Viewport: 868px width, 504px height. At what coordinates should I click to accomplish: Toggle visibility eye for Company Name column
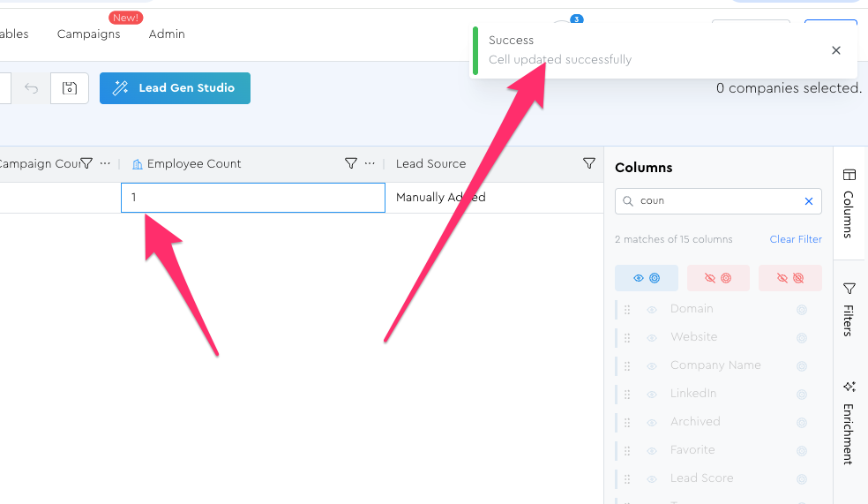(x=652, y=365)
